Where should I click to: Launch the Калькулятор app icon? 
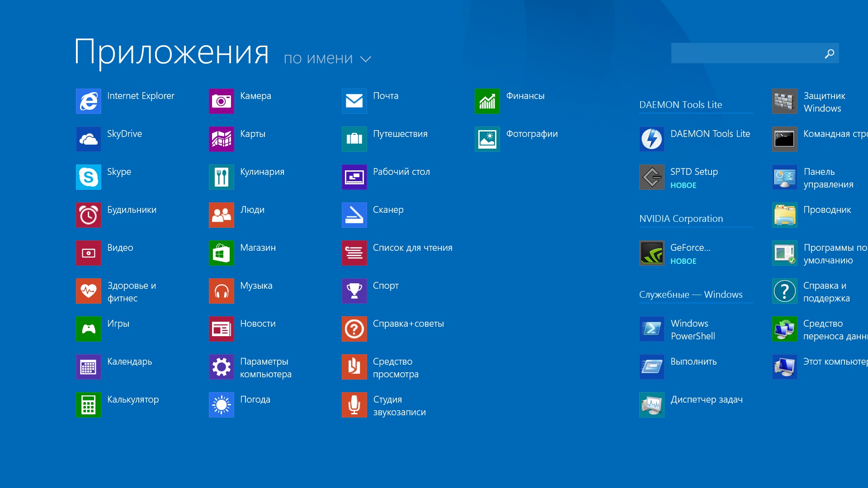coord(89,405)
